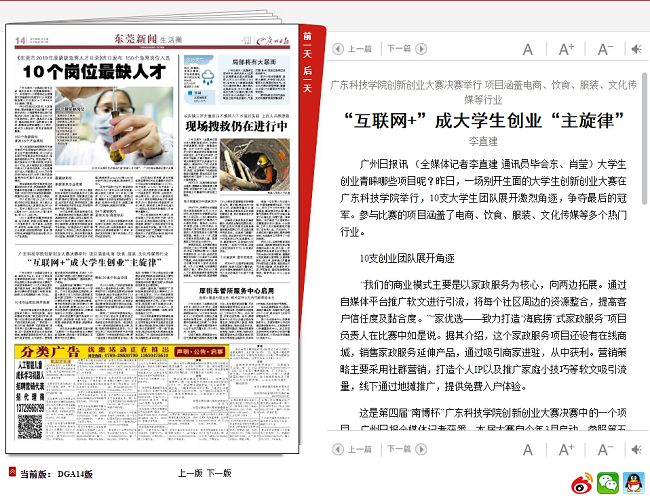Share the article to Weibo
The height and width of the screenshot is (498, 650).
pyautogui.click(x=582, y=483)
